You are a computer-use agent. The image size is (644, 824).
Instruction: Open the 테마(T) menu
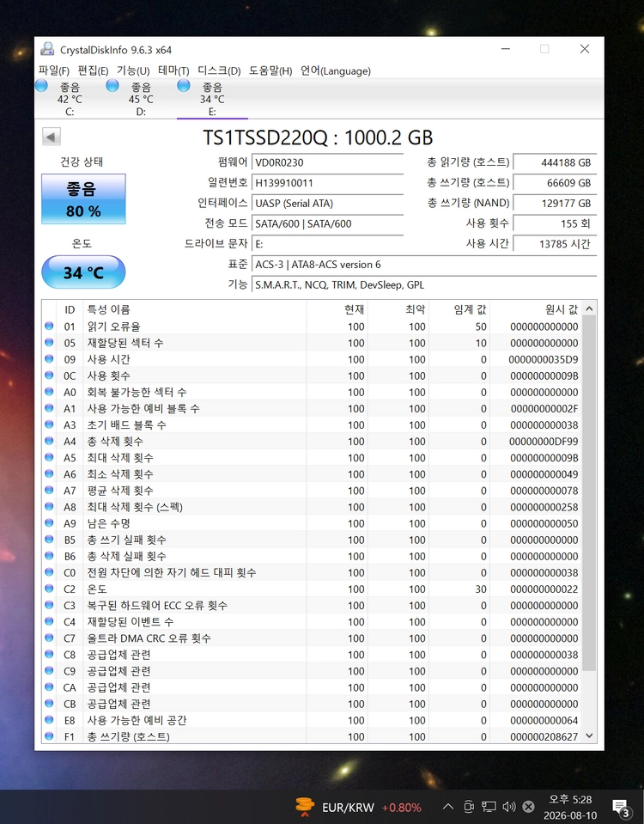[x=173, y=71]
